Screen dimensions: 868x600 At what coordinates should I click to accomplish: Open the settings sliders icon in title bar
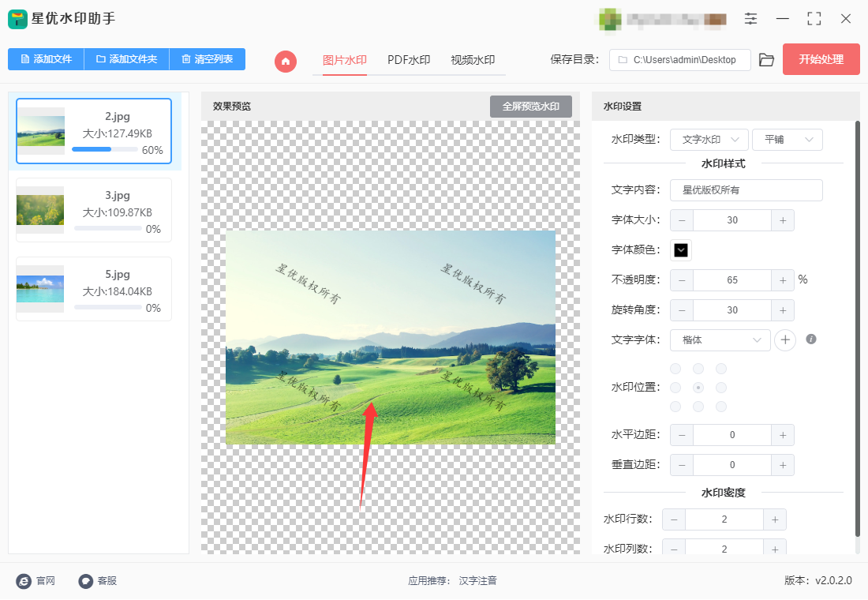pyautogui.click(x=750, y=19)
